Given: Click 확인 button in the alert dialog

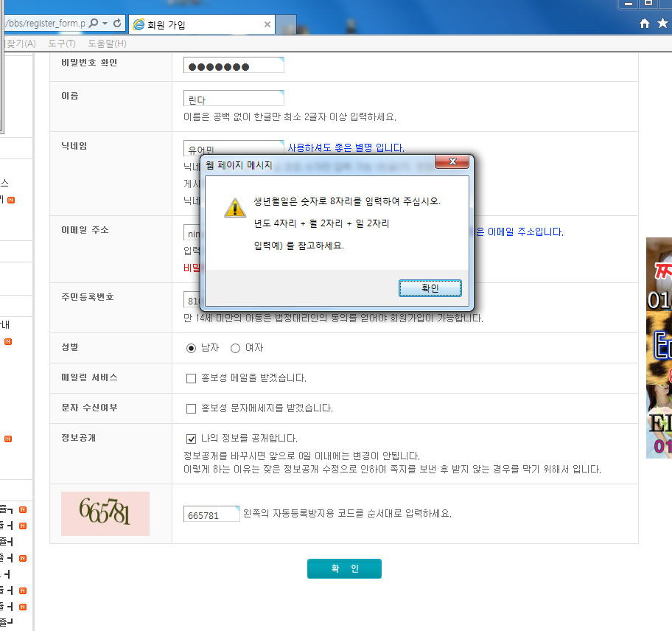Looking at the screenshot, I should 430,288.
